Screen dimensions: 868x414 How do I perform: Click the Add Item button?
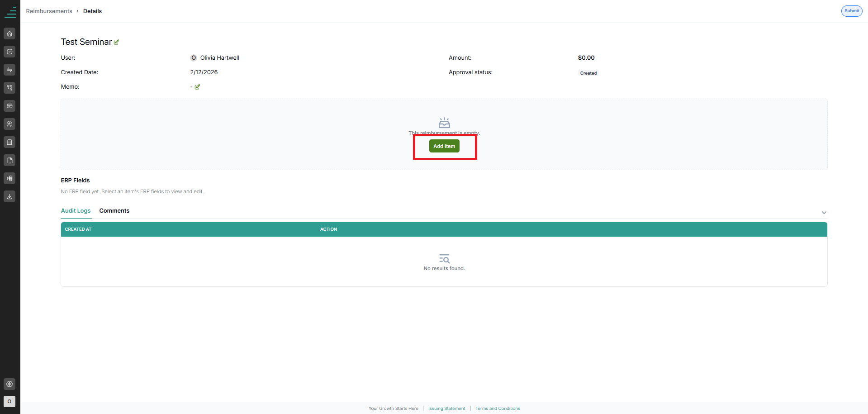(444, 146)
